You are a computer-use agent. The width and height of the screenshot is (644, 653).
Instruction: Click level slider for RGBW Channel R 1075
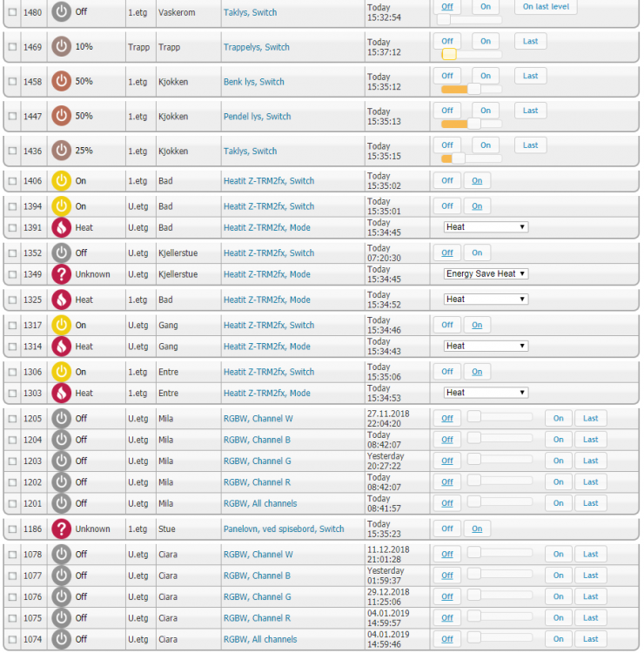(x=500, y=616)
